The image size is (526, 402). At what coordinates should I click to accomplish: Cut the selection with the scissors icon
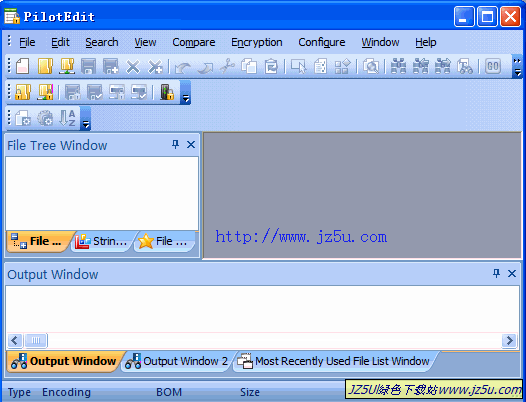[x=227, y=66]
